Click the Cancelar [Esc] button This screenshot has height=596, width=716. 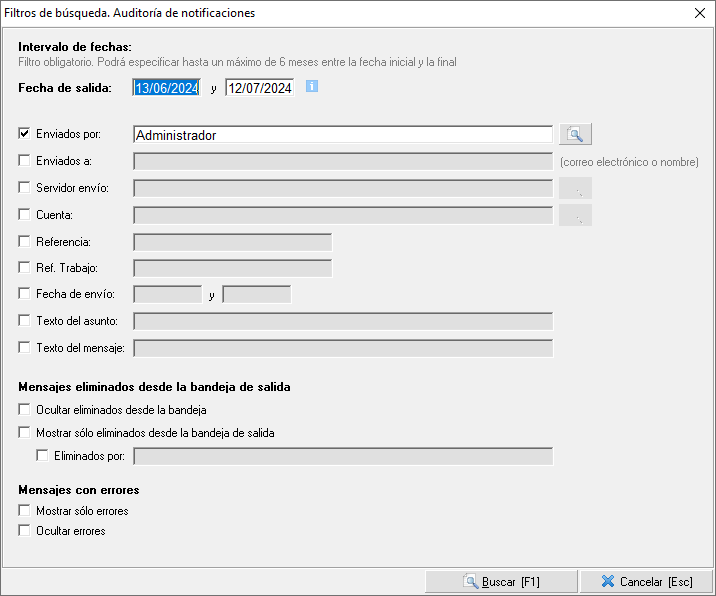pyautogui.click(x=646, y=582)
